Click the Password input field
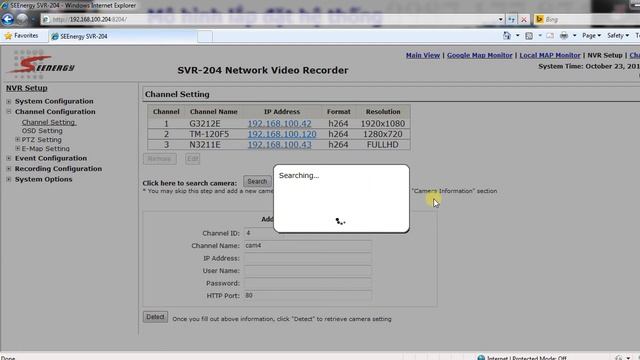This screenshot has height=360, width=640. pyautogui.click(x=308, y=283)
